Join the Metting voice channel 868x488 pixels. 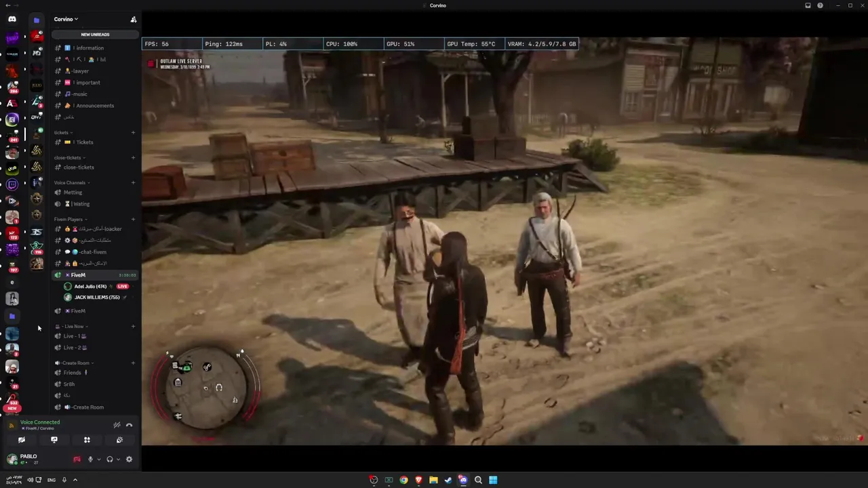pyautogui.click(x=95, y=192)
